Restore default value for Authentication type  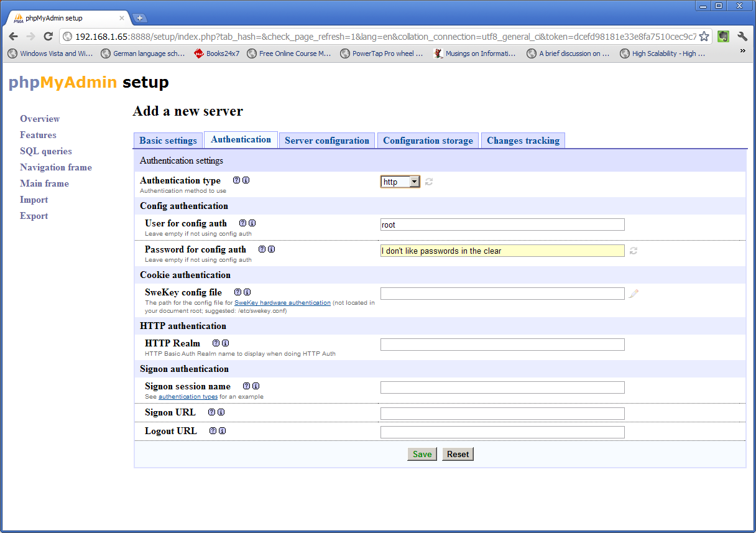(429, 182)
